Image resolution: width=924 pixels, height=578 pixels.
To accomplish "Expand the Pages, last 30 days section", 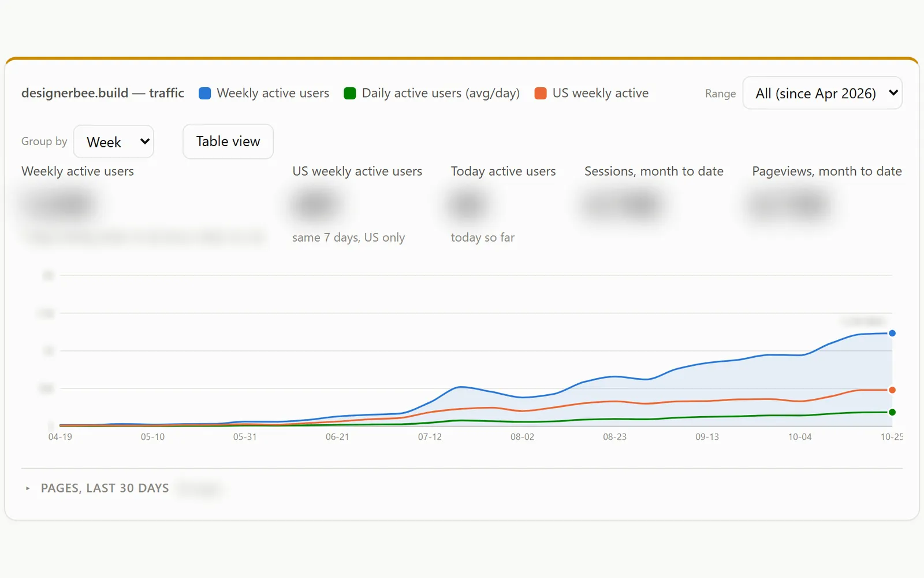I will [x=97, y=488].
